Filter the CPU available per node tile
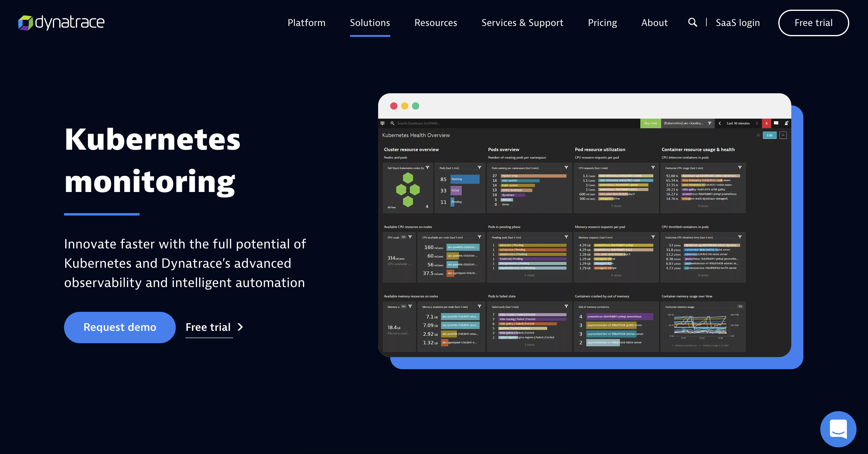Image resolution: width=868 pixels, height=454 pixels. pos(480,237)
